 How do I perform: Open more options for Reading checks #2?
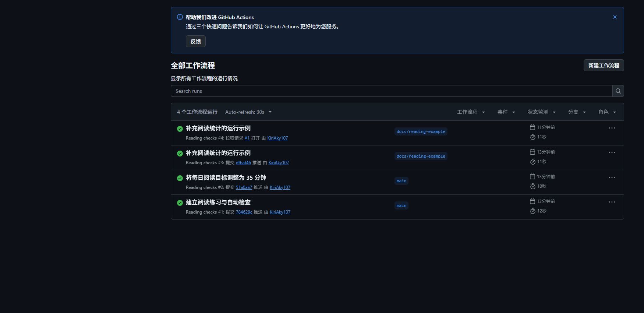click(x=612, y=177)
